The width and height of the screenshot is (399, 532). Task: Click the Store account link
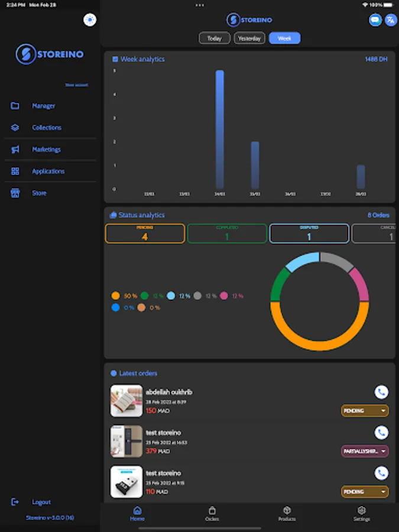[x=77, y=85]
